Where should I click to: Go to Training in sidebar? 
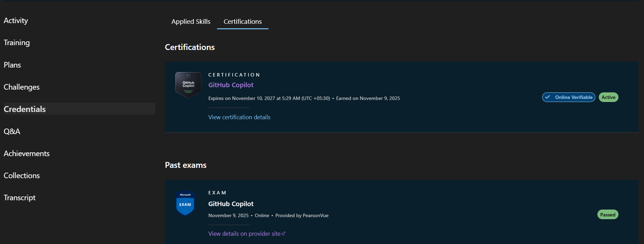[x=17, y=43]
